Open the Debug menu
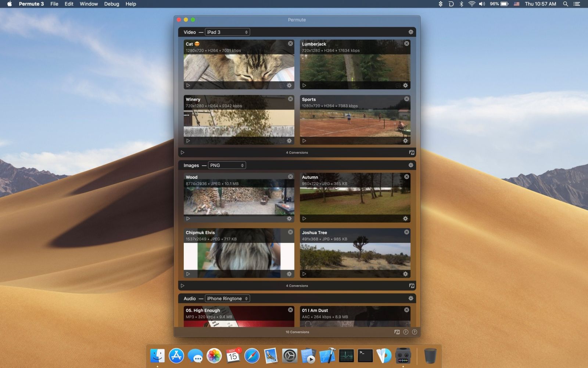Image resolution: width=588 pixels, height=368 pixels. 111,4
